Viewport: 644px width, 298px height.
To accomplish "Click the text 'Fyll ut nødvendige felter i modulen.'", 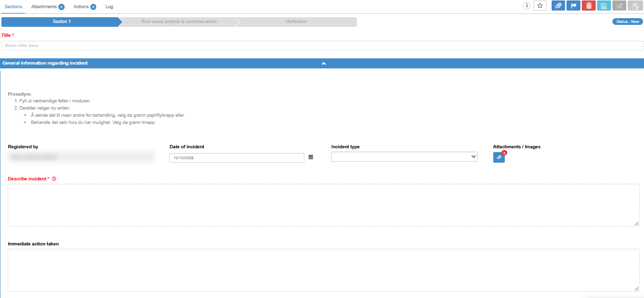I will tap(55, 101).
